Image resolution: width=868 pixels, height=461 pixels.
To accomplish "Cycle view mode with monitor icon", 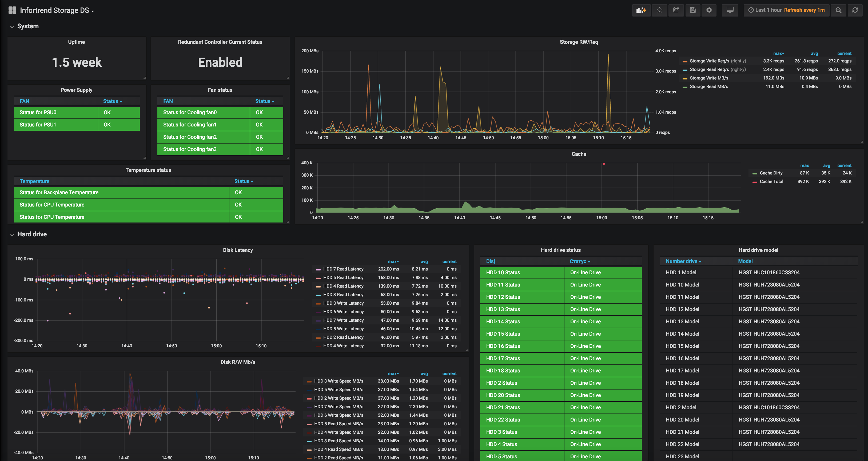I will click(730, 10).
